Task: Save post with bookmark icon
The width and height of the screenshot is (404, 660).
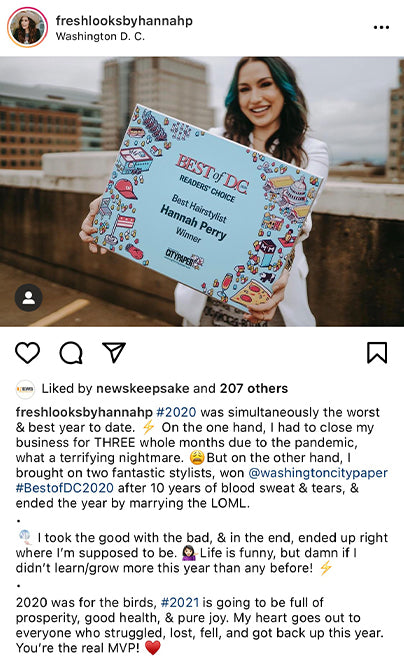Action: pos(377,353)
